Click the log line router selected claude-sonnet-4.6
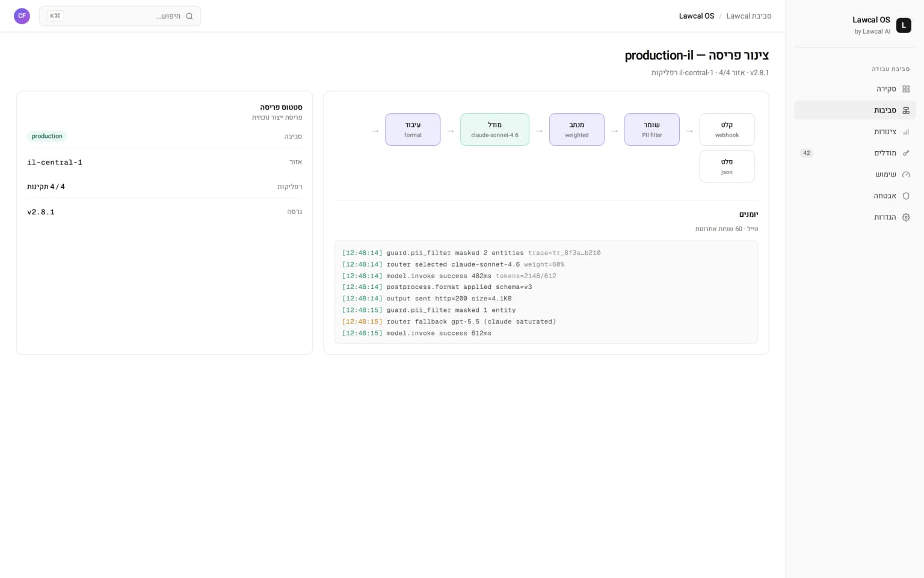 [453, 264]
